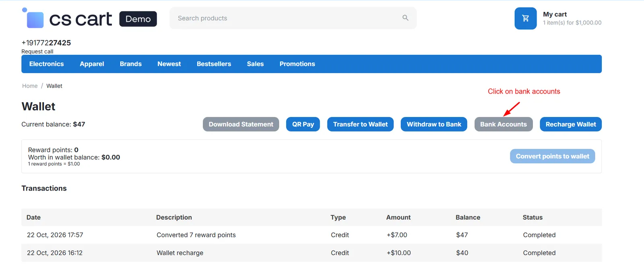
Task: Click the Balance column header
Action: click(468, 218)
